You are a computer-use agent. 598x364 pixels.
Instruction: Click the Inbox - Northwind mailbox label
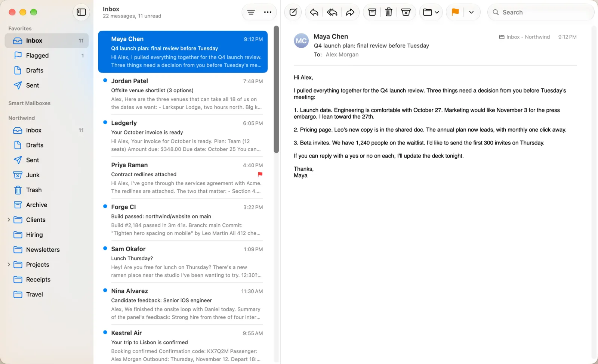coord(525,37)
